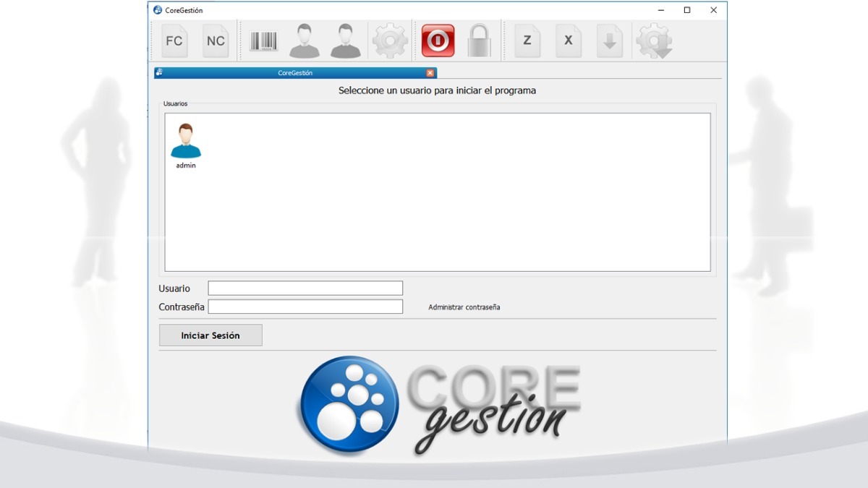868x488 pixels.
Task: Open the barcode products icon
Action: (x=263, y=41)
